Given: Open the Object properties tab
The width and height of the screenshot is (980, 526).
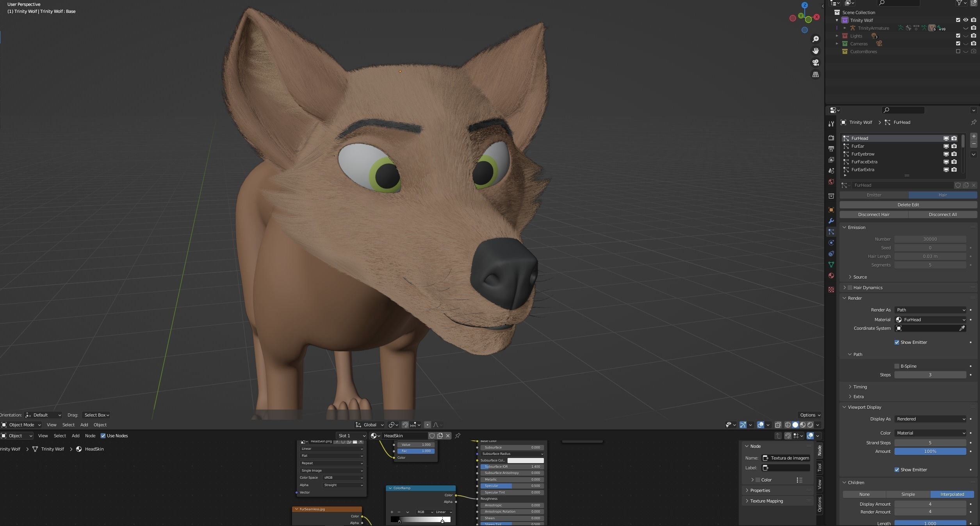Looking at the screenshot, I should 831,210.
